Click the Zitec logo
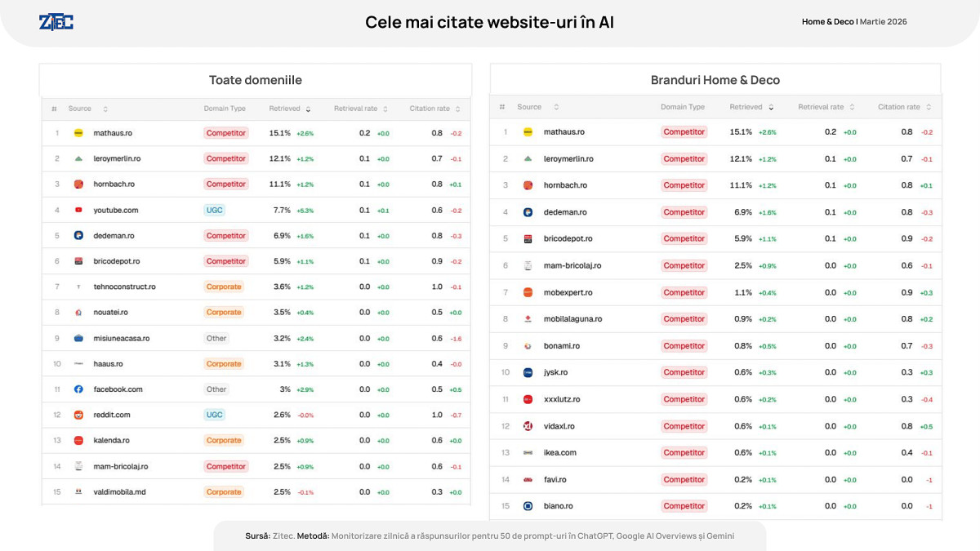 pyautogui.click(x=56, y=22)
